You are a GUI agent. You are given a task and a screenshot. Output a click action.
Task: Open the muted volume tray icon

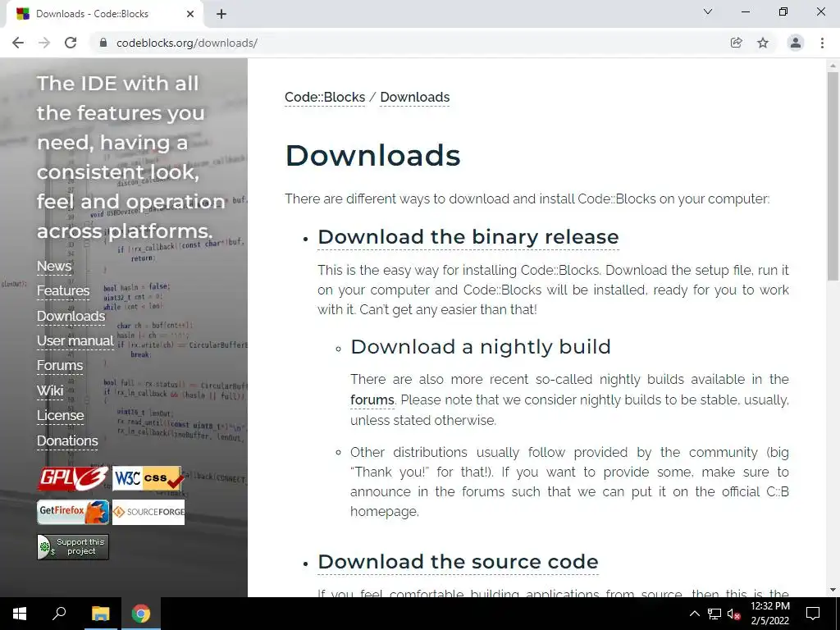[734, 614]
